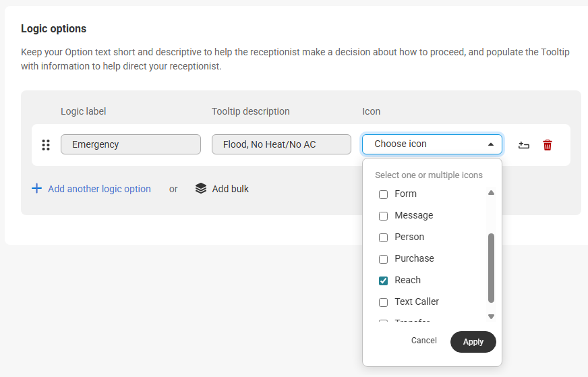Enable the Message checkbox
This screenshot has height=377, width=588.
tap(383, 216)
